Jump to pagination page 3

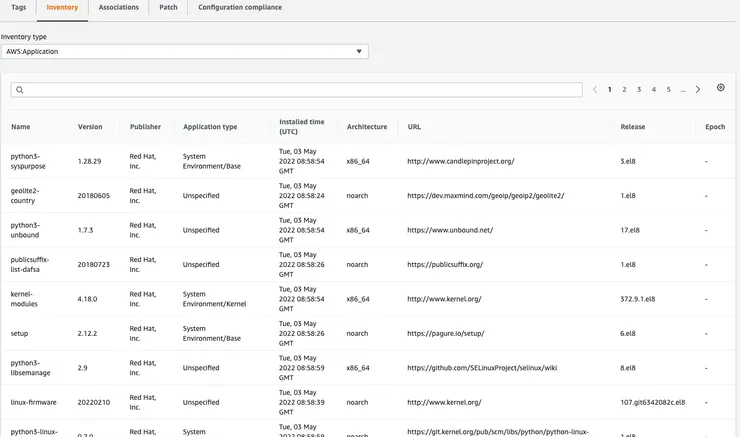tap(639, 89)
